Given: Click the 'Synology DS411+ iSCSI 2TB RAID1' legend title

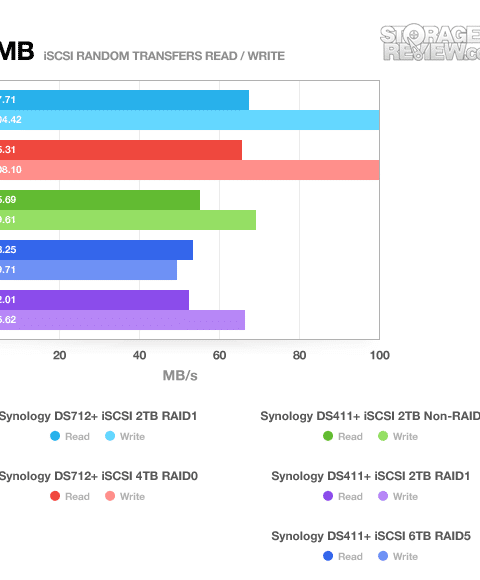Looking at the screenshot, I should click(x=371, y=476).
